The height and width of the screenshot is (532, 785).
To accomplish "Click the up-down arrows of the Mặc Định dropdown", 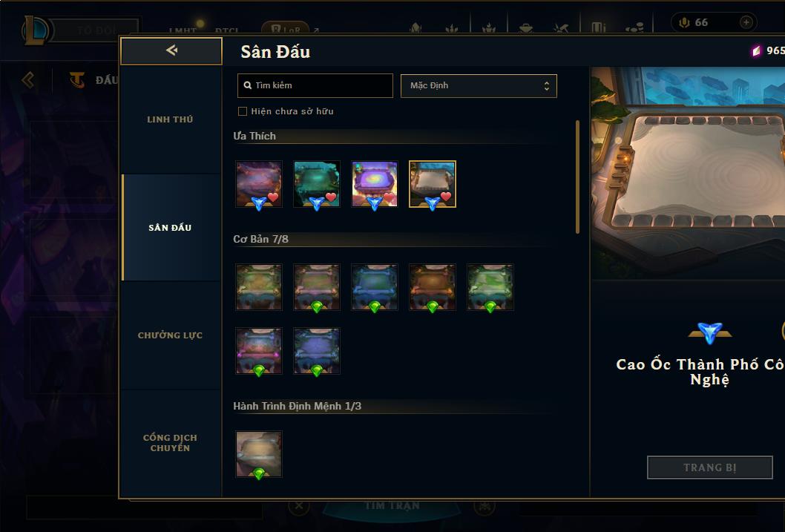I will click(x=547, y=86).
